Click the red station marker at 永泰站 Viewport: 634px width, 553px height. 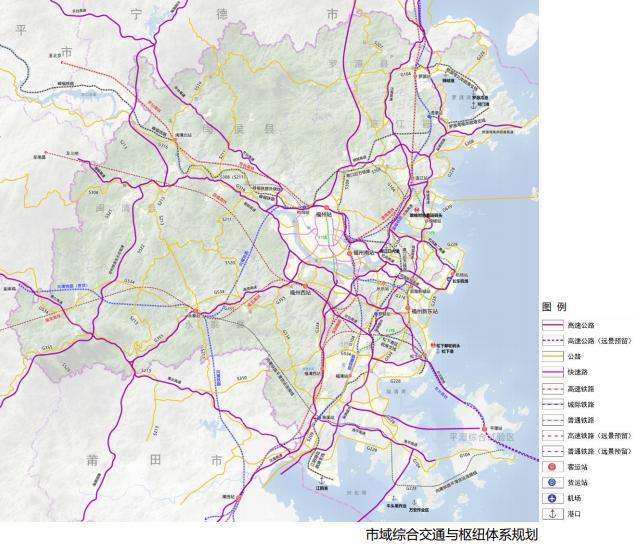coord(195,311)
